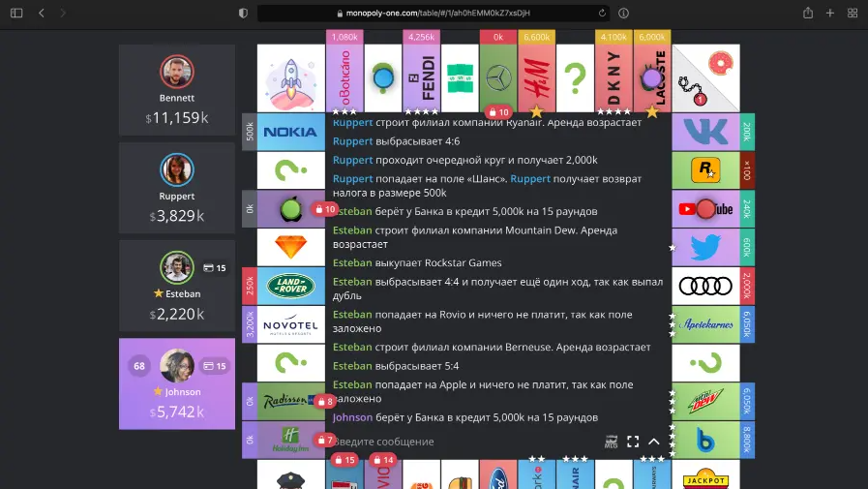Viewport: 868px width, 489px height.
Task: Select the orange diamond field
Action: (290, 247)
